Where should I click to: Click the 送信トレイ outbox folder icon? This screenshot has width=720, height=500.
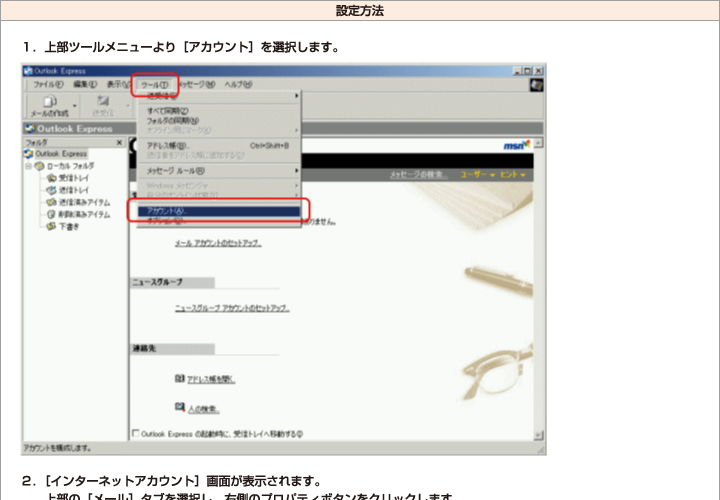tap(51, 190)
